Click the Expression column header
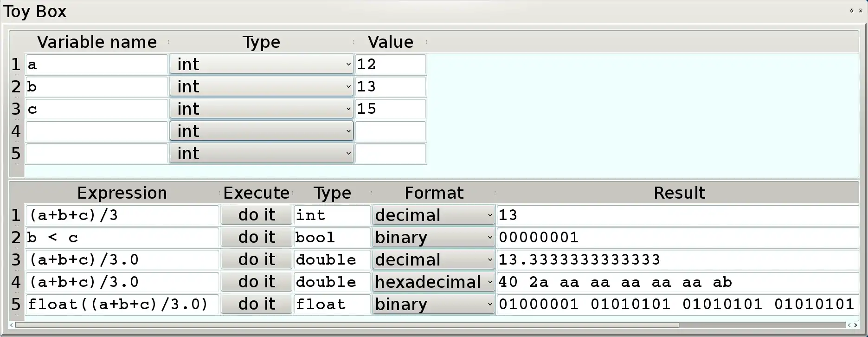Image resolution: width=868 pixels, height=337 pixels. [122, 193]
